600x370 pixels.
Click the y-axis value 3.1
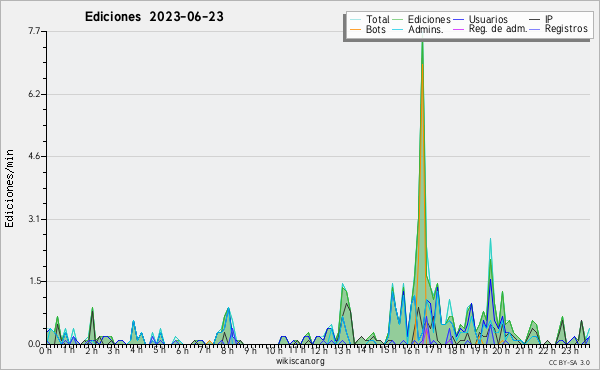[34, 219]
